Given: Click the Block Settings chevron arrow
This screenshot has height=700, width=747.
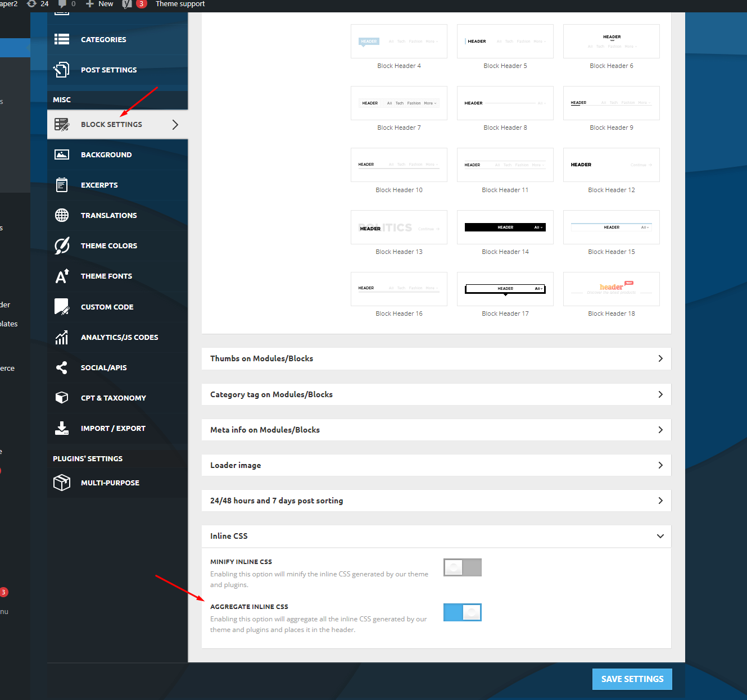Looking at the screenshot, I should 175,125.
